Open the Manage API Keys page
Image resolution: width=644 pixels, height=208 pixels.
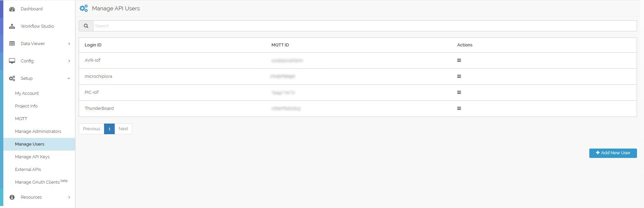[32, 157]
